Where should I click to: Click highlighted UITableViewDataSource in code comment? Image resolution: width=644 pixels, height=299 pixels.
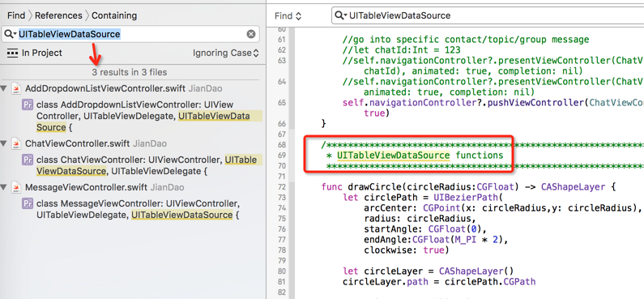[394, 156]
